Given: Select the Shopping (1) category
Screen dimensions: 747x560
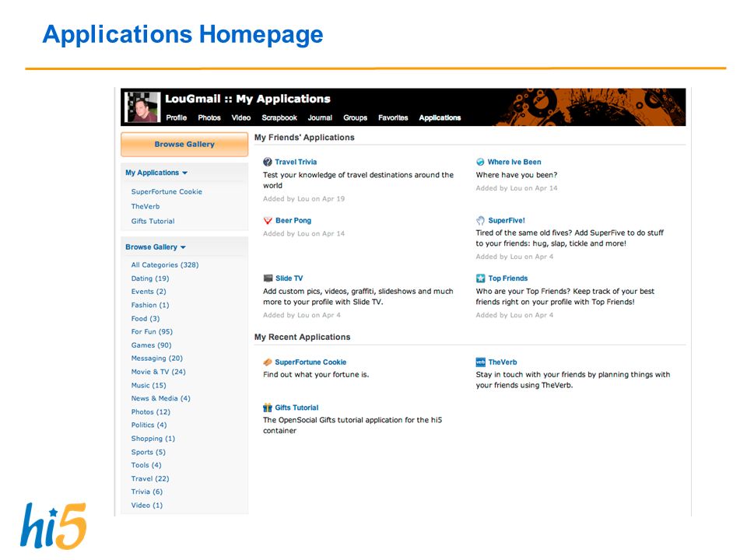Looking at the screenshot, I should pos(153,439).
